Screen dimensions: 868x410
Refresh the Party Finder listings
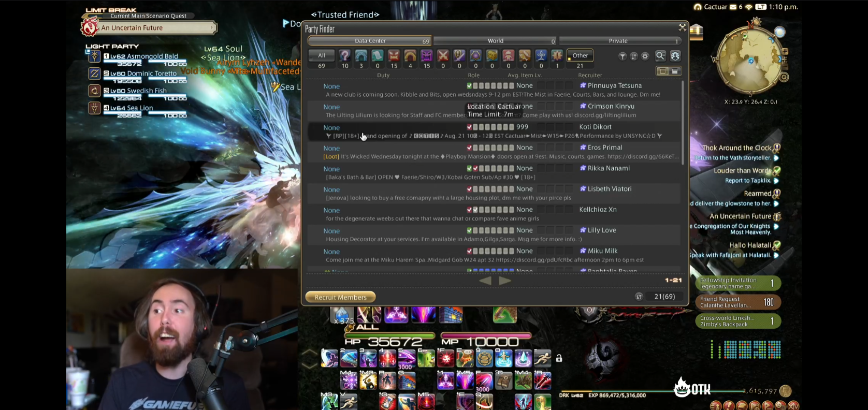[639, 297]
